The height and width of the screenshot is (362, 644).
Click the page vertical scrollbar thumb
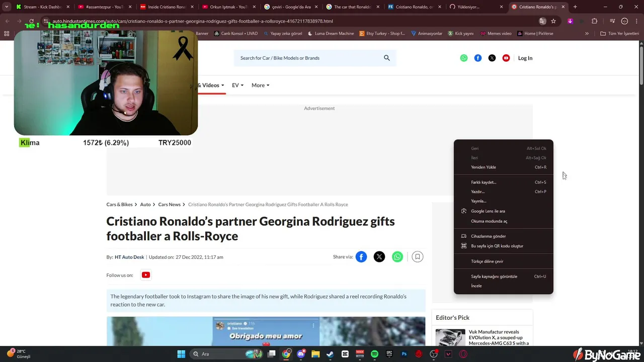point(641,65)
